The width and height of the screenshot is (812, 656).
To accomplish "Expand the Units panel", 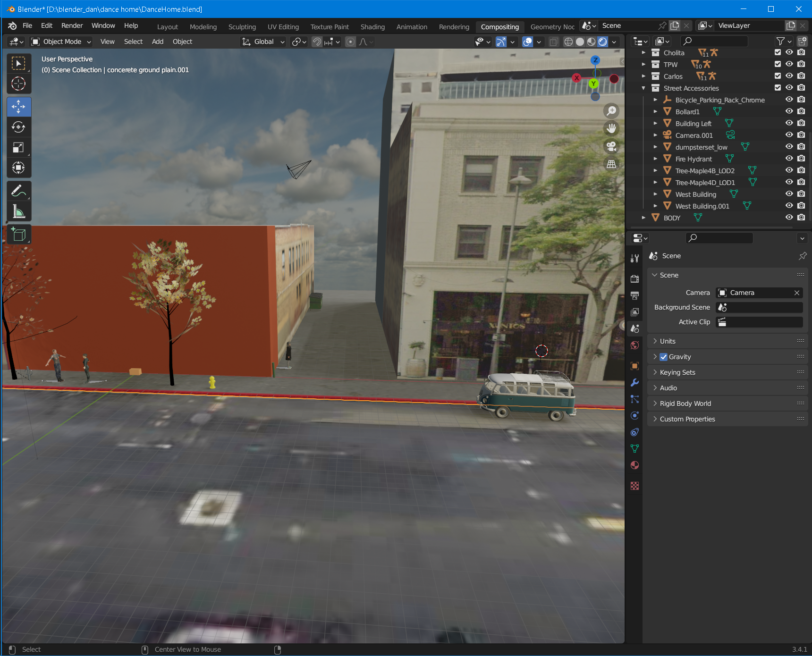I will (668, 341).
